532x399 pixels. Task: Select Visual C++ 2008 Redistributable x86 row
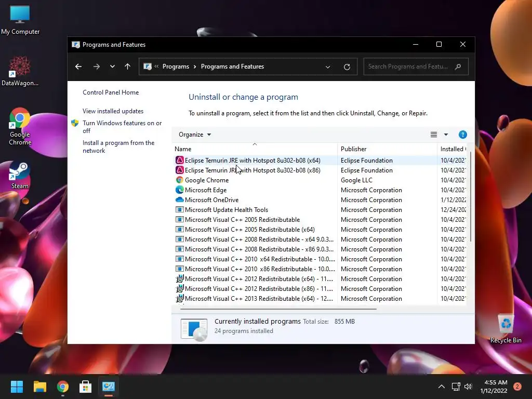coord(320,249)
